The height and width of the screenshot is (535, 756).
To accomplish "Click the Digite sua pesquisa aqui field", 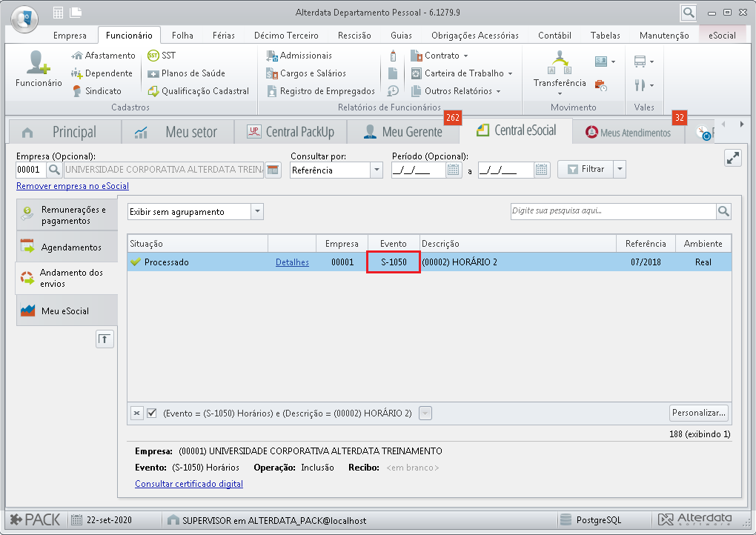I will click(613, 211).
